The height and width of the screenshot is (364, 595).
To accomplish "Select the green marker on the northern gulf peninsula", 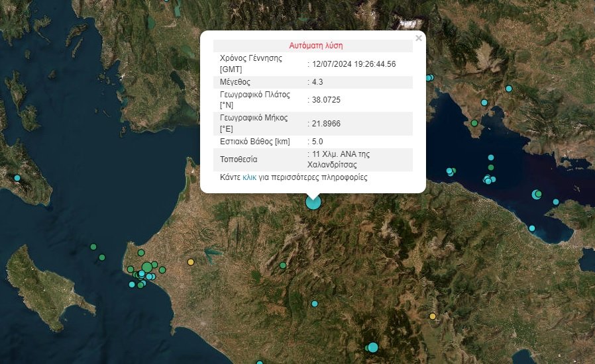I will pyautogui.click(x=474, y=123).
